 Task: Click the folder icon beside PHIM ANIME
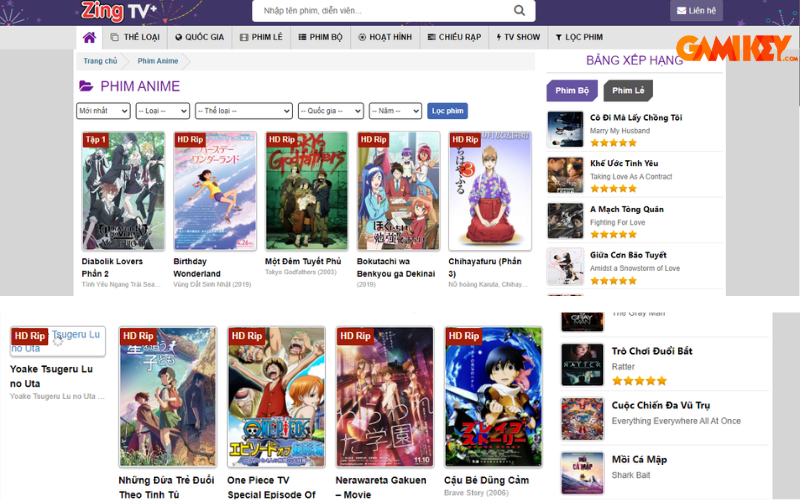point(86,86)
